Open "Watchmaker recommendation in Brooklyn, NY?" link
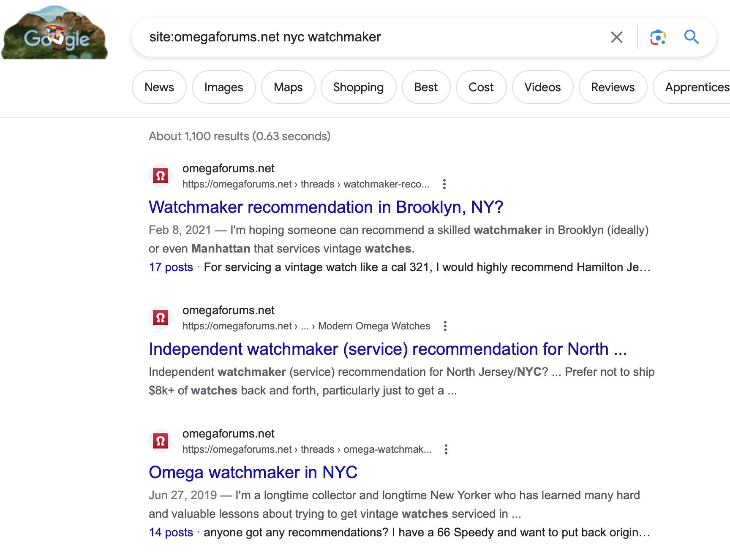The width and height of the screenshot is (730, 560). tap(326, 207)
